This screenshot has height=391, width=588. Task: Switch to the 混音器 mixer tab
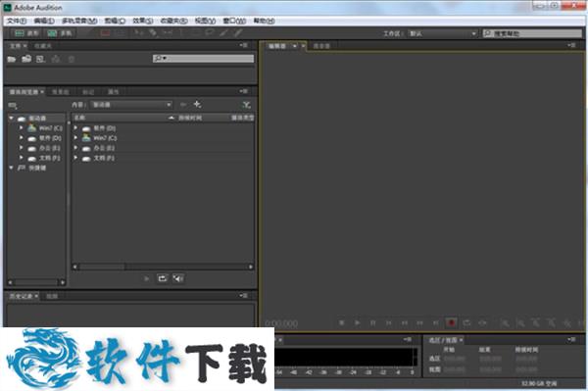[321, 46]
